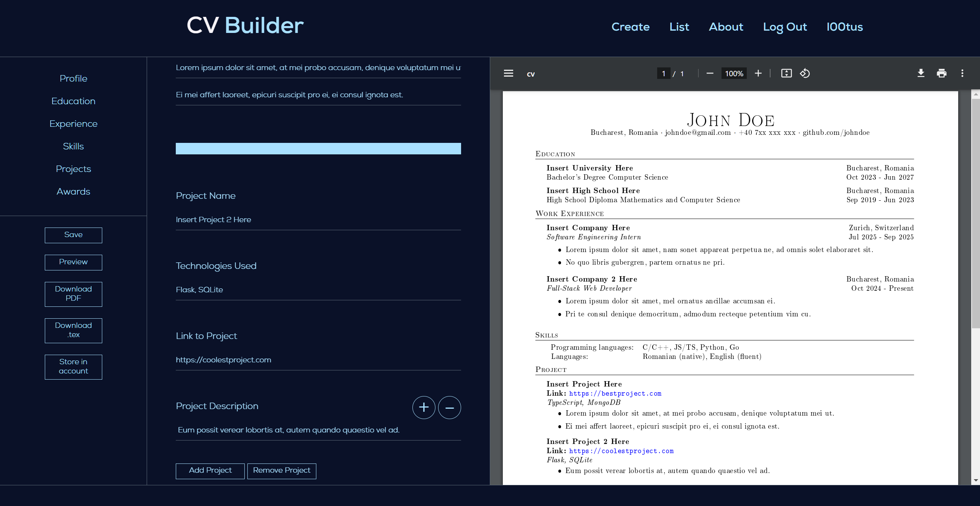The image size is (980, 506).
Task: Click the history/restore icon in PDF viewer
Action: click(805, 73)
